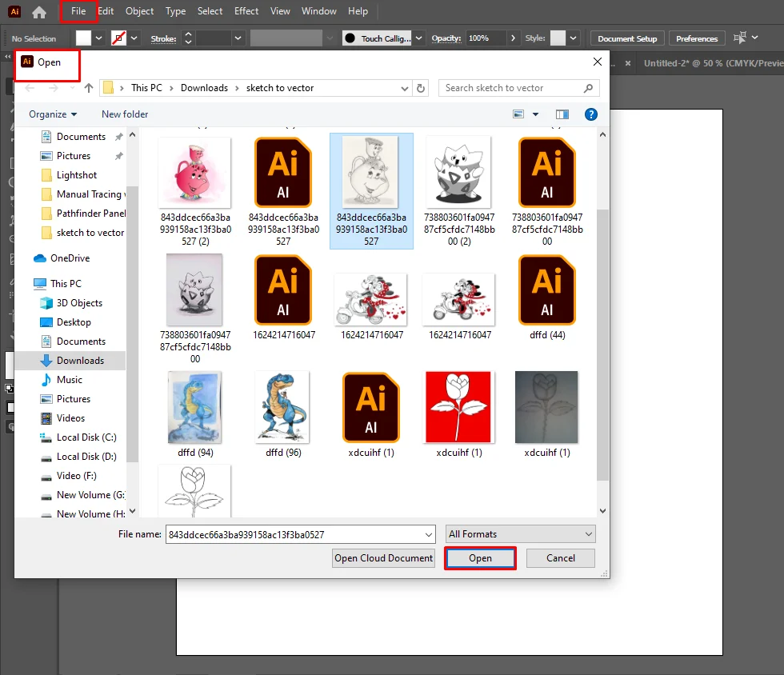Click the blue Help question mark icon
The width and height of the screenshot is (784, 675).
click(591, 114)
